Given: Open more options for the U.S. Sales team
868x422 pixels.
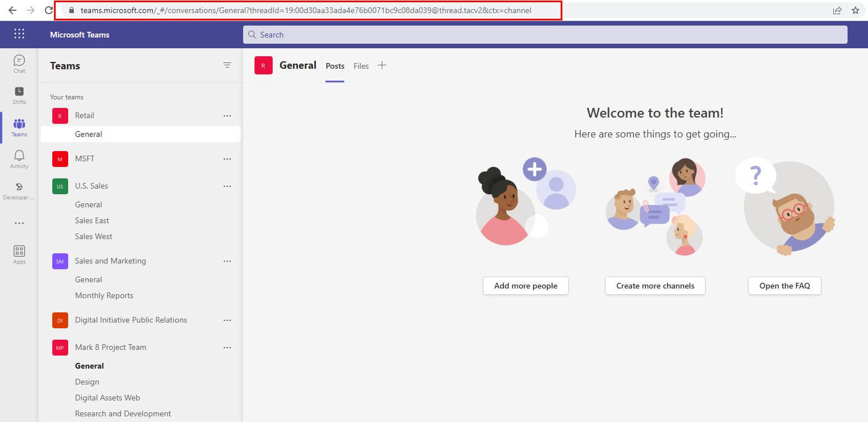Looking at the screenshot, I should 227,186.
